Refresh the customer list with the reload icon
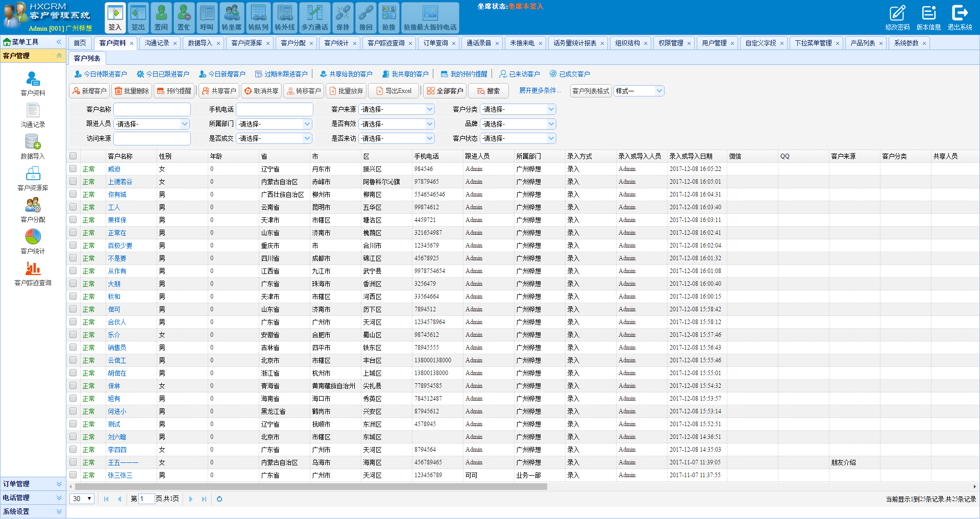Screen dimensions: 980x519 [x=219, y=499]
